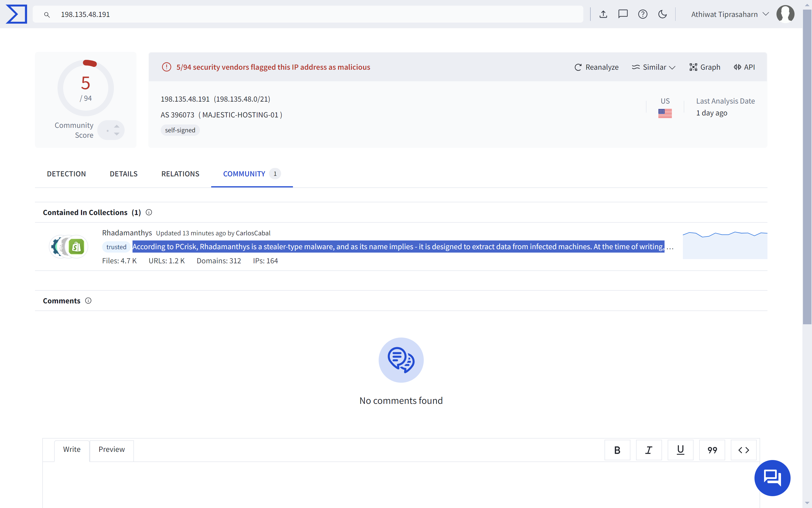The image size is (812, 508).
Task: Insert code block with angle brackets button
Action: pyautogui.click(x=743, y=450)
